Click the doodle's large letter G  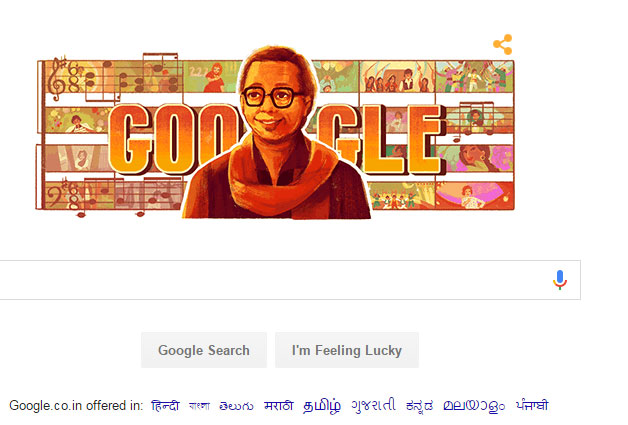coord(130,138)
